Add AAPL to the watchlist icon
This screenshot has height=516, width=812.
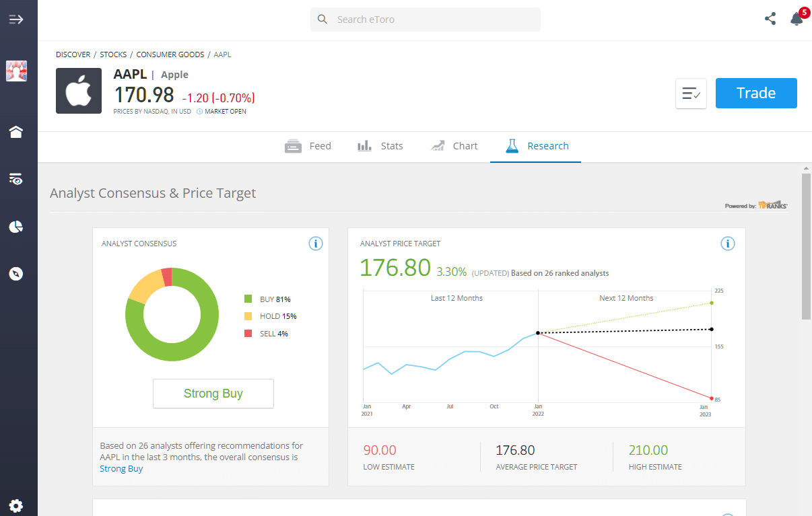(691, 94)
